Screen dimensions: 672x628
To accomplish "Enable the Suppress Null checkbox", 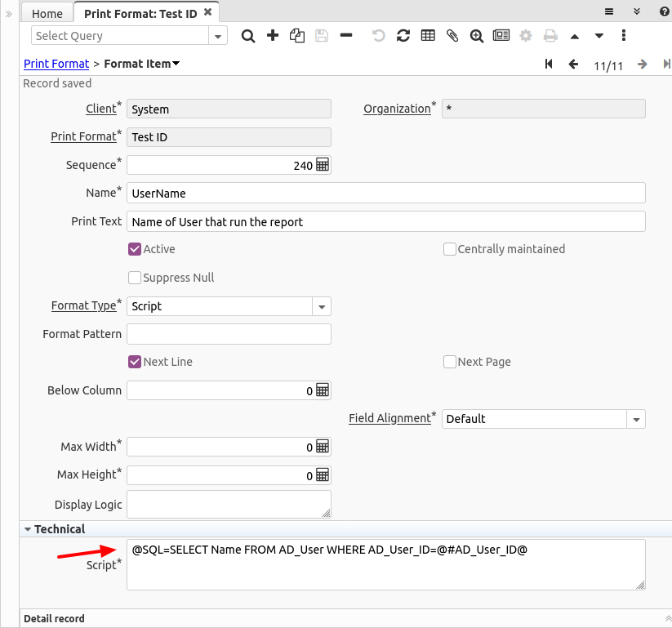I will click(x=135, y=278).
